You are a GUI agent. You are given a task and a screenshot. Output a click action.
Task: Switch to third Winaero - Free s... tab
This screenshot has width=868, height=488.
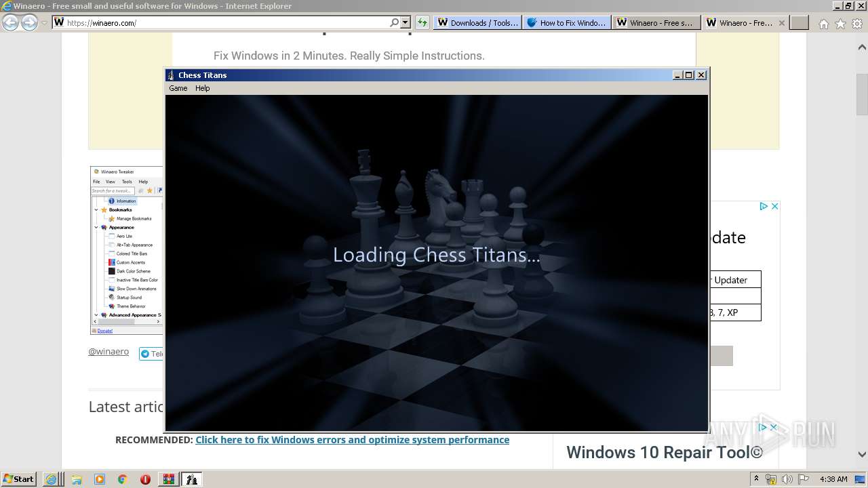[x=656, y=22]
